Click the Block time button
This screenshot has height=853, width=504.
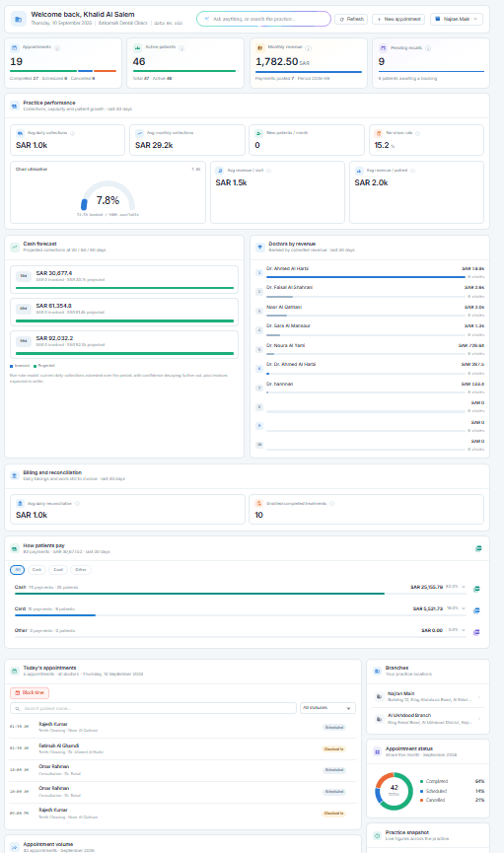coord(30,692)
